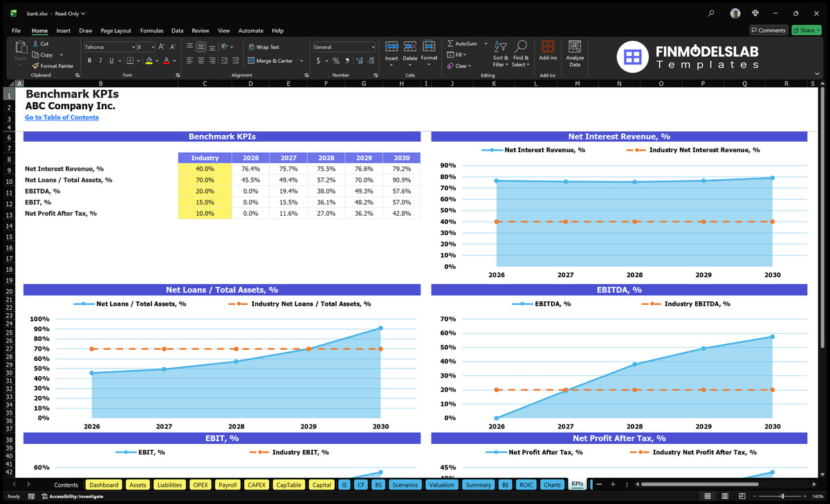The height and width of the screenshot is (504, 830).
Task: Activate the Format Painter brush
Action: tap(35, 66)
